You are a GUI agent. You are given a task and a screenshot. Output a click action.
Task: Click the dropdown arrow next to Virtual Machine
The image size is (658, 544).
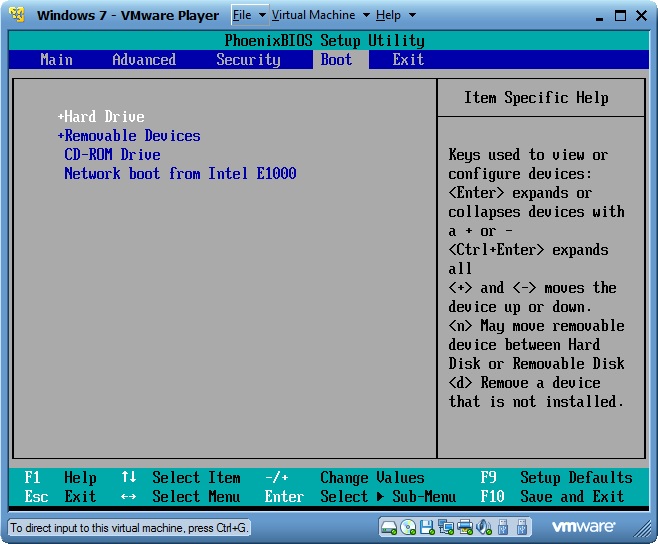coord(366,15)
